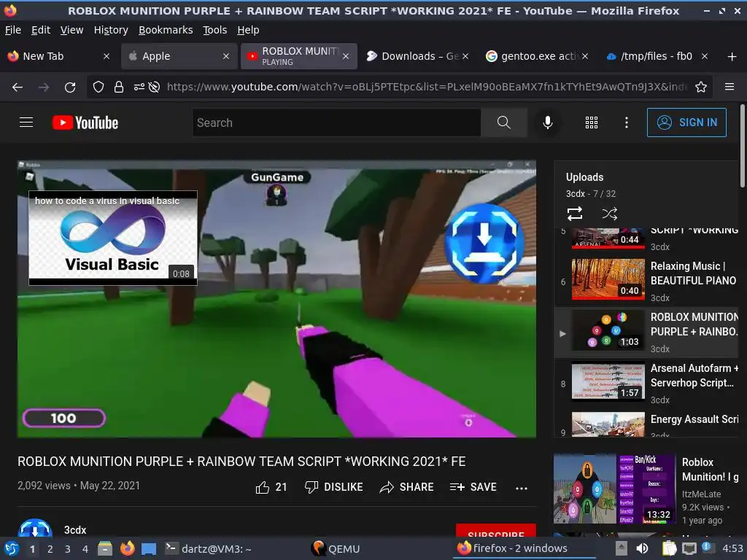Screen dimensions: 747x560
Task: Open the Uploads playlist title
Action: [x=584, y=177]
